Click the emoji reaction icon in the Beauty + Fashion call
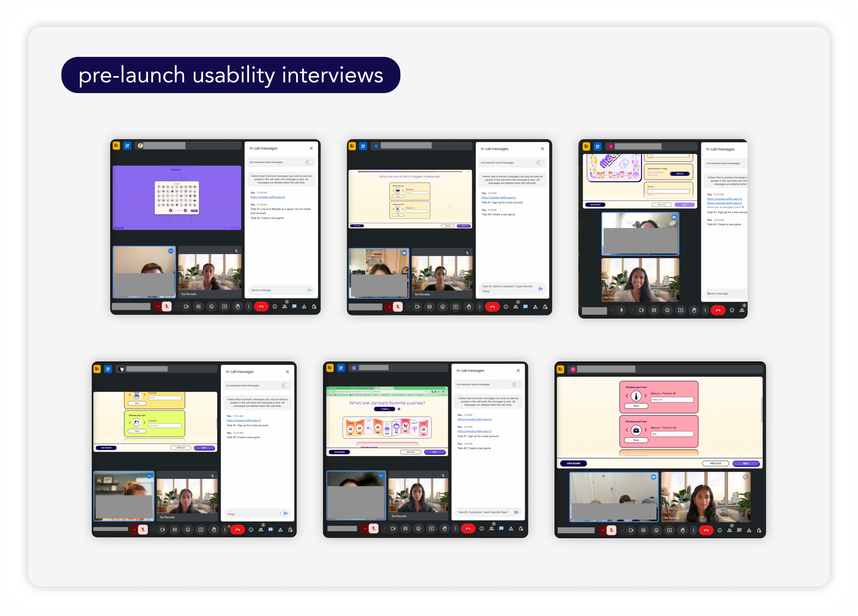The image size is (858, 616). [x=656, y=530]
